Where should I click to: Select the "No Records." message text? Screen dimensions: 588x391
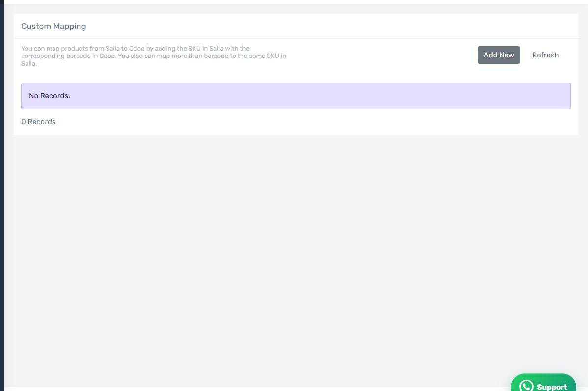pyautogui.click(x=50, y=96)
